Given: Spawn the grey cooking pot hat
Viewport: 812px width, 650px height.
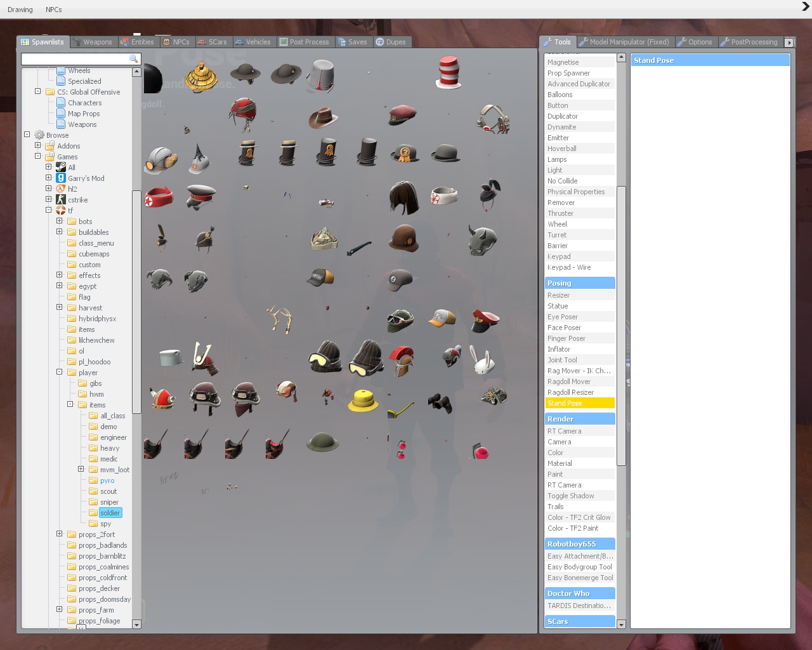Looking at the screenshot, I should [x=171, y=357].
